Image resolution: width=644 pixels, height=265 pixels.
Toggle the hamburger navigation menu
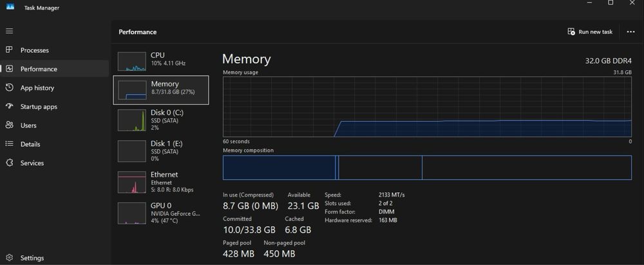(10, 31)
